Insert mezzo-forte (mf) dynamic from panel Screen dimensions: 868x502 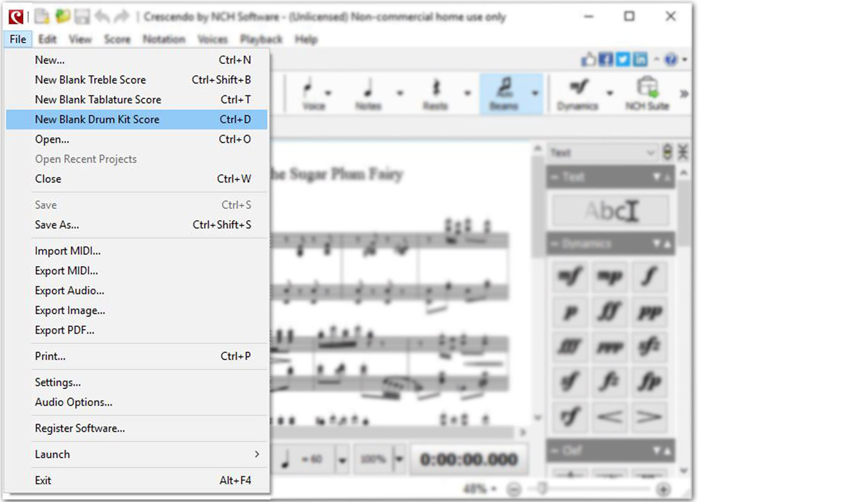[570, 277]
